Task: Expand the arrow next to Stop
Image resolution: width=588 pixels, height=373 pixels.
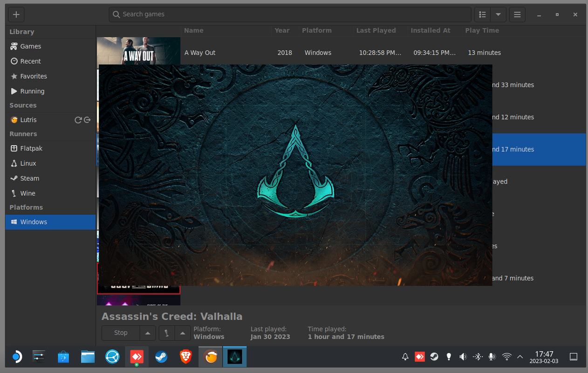Action: click(x=148, y=333)
